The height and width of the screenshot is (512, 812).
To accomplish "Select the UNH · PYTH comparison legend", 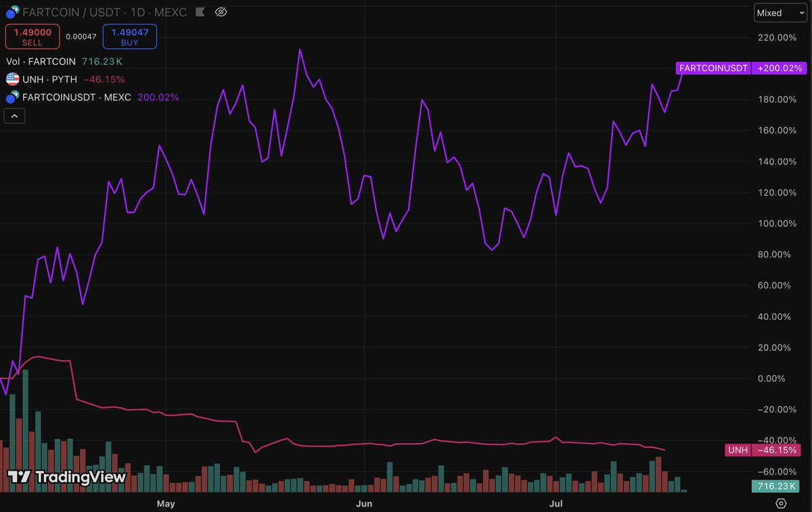I will point(50,79).
